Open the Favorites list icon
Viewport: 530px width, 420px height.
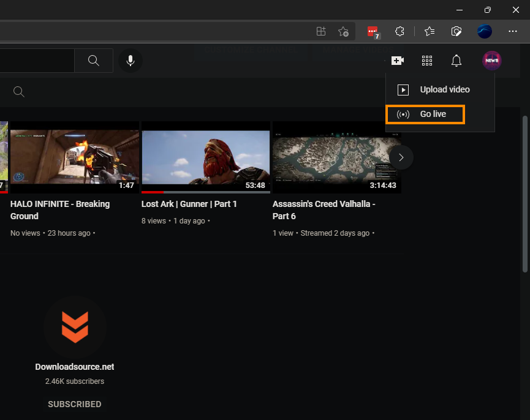point(430,31)
